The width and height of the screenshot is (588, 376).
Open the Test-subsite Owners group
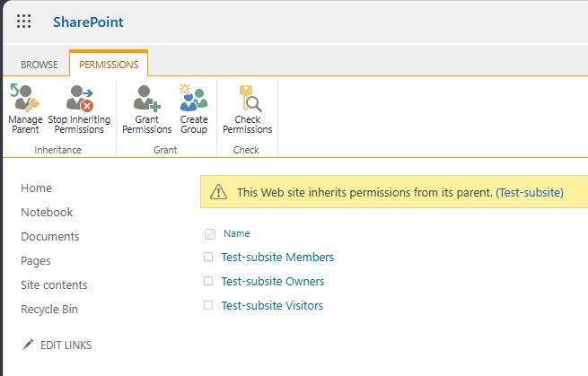[x=273, y=281]
